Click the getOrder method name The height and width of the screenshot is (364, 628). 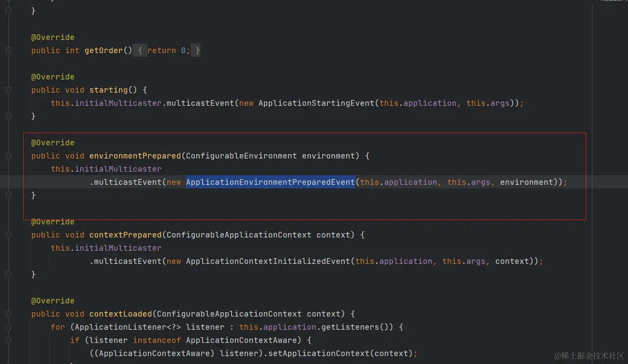pos(104,50)
